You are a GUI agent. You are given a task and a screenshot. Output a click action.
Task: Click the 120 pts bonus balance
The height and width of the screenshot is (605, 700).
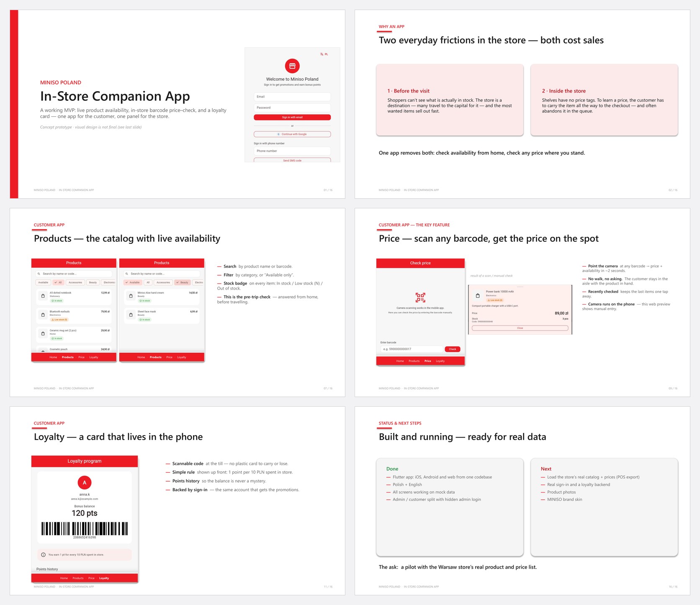pos(85,513)
